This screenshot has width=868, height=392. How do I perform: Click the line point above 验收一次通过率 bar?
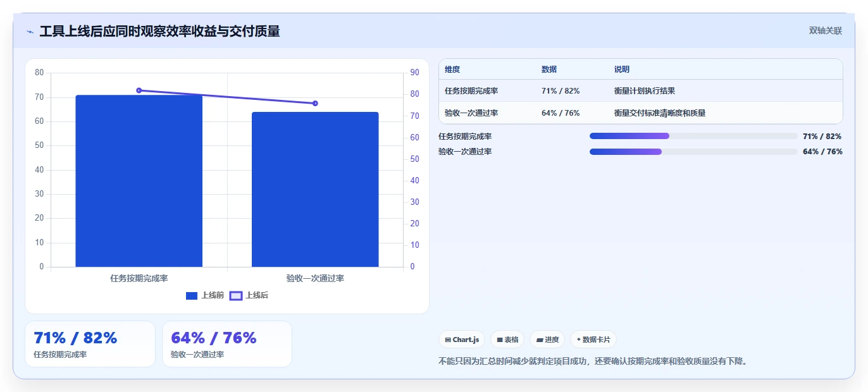(x=315, y=103)
